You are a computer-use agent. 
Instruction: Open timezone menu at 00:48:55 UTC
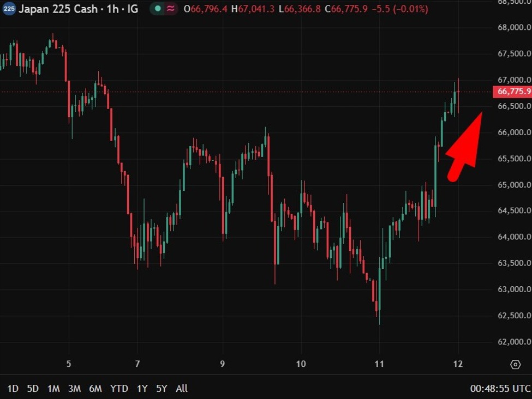[x=500, y=389]
